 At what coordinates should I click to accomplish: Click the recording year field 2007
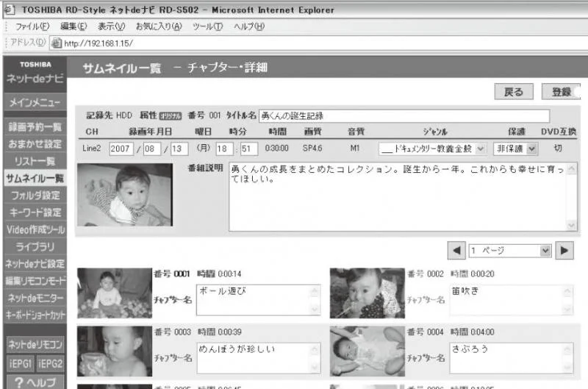[121, 149]
